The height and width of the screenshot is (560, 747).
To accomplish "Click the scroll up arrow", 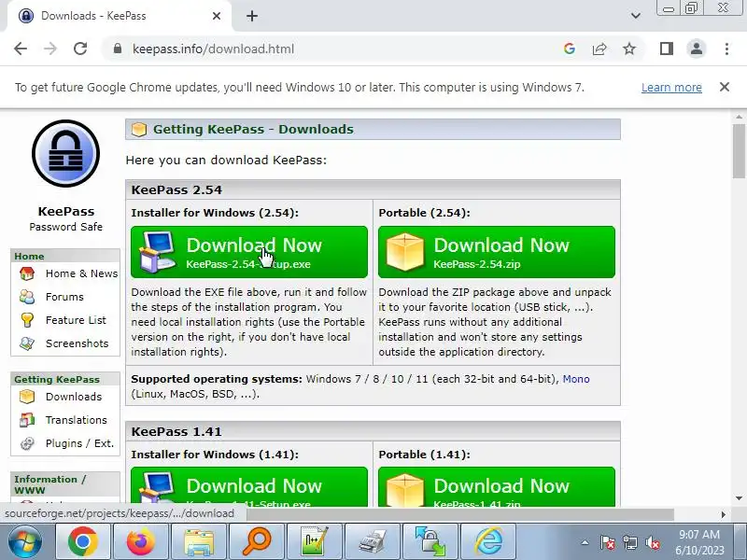I will [739, 117].
